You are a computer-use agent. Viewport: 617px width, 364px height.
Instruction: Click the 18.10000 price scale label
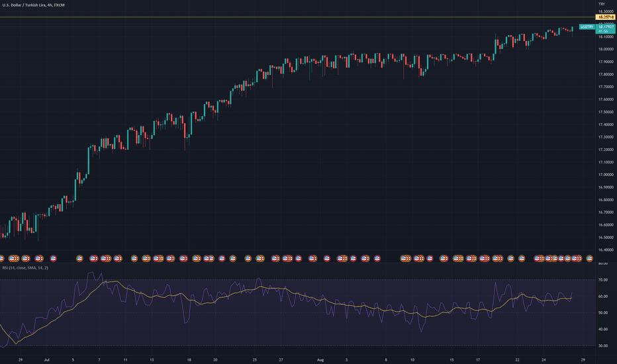(606, 36)
